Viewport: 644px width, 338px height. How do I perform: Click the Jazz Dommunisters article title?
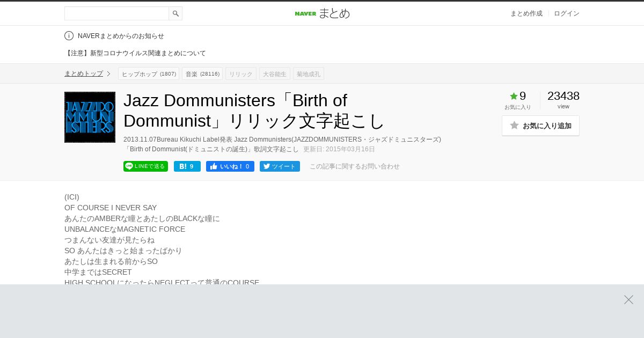coord(254,111)
